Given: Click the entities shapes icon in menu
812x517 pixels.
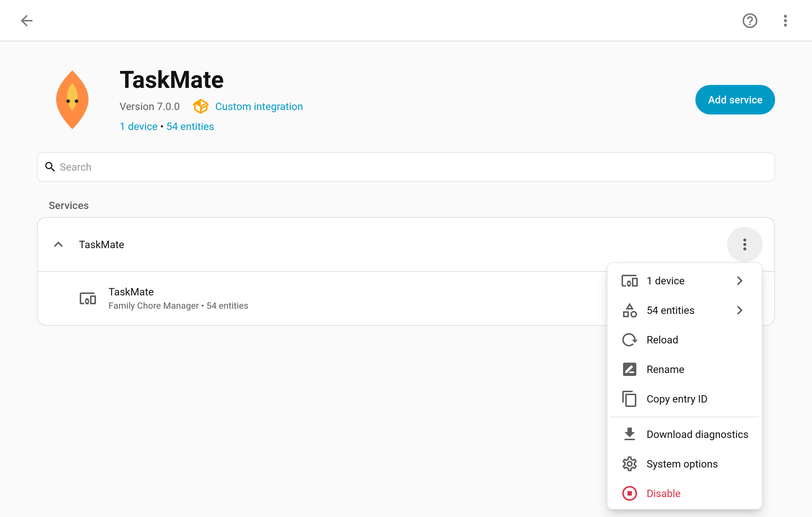Looking at the screenshot, I should pos(629,310).
